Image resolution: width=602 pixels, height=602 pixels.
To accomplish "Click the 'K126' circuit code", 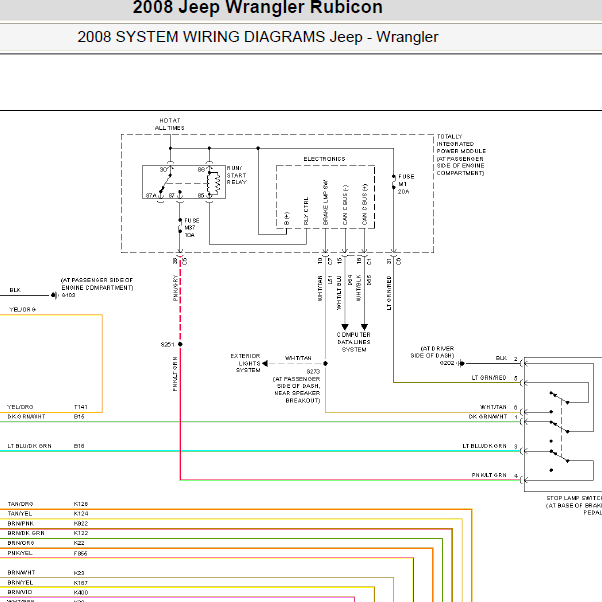I will tap(81, 504).
